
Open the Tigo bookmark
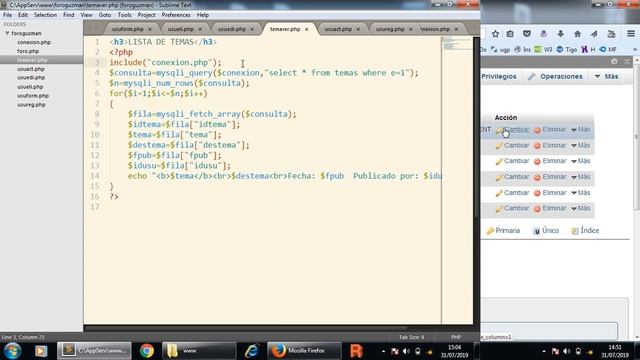point(567,49)
